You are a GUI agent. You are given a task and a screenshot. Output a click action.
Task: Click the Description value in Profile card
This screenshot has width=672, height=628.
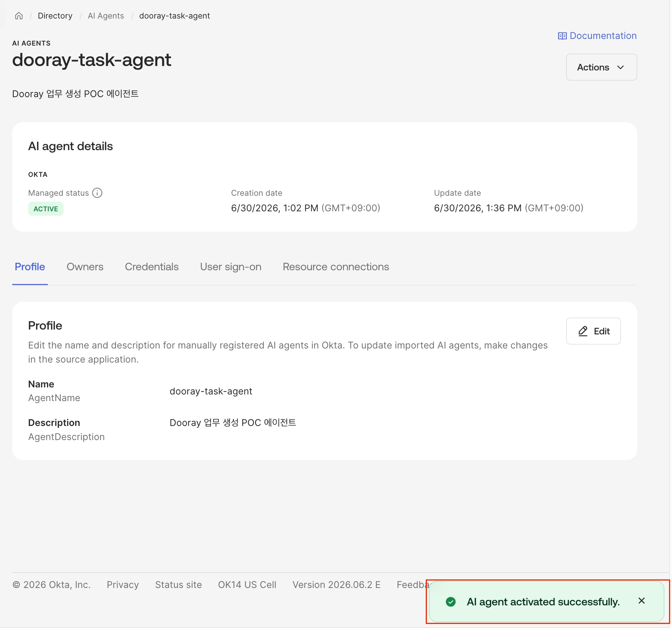[233, 423]
